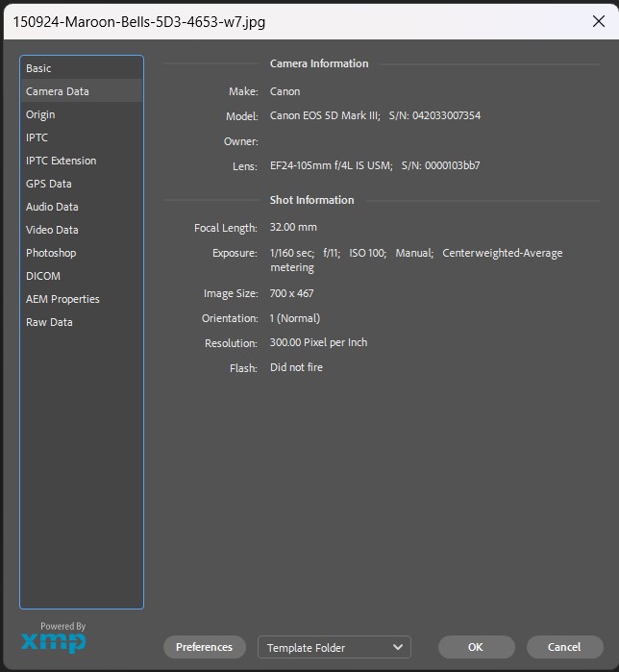Click the focal length value 32.00 mm
This screenshot has width=619, height=672.
click(293, 227)
